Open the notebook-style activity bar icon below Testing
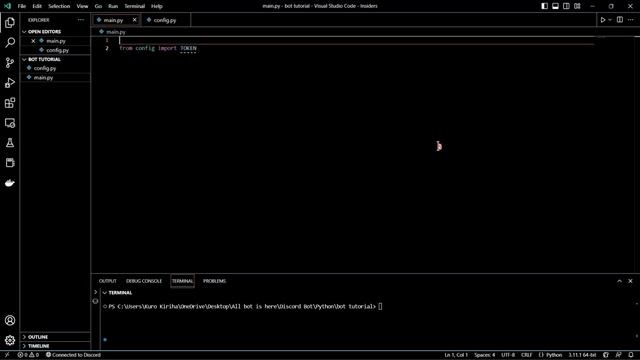Screen dimensions: 640x360 tap(10, 162)
